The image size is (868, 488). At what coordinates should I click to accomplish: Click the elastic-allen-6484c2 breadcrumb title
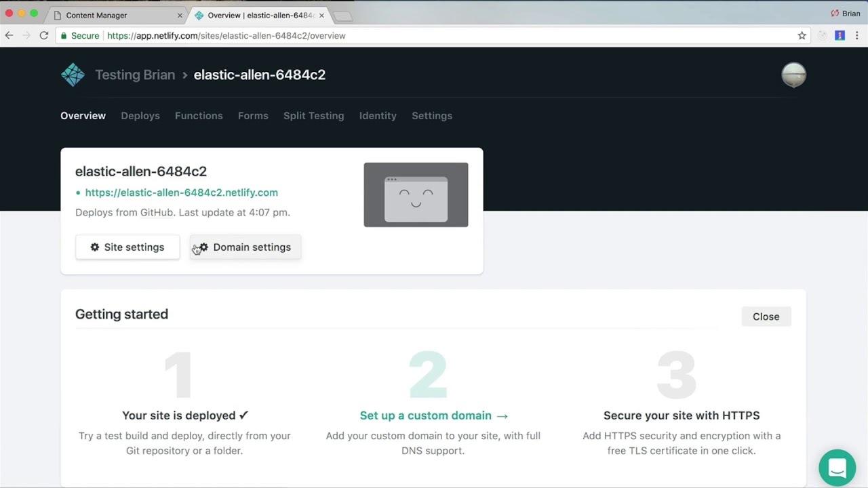coord(260,75)
